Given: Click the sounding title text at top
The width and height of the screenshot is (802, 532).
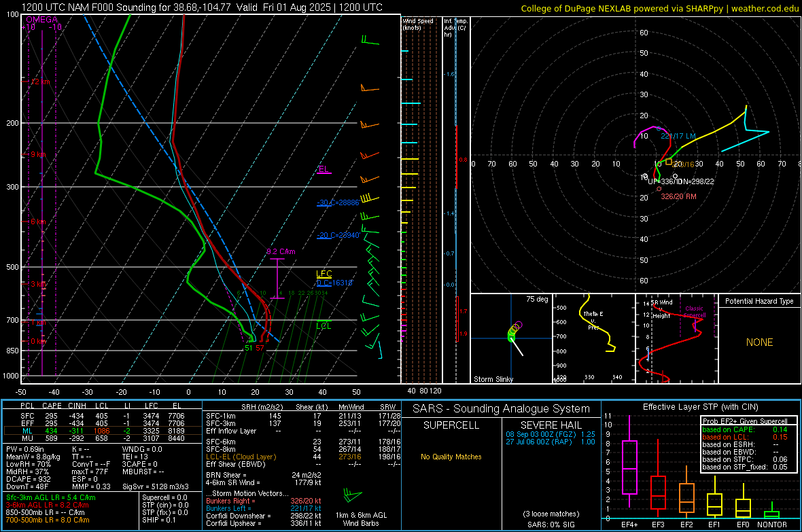Looking at the screenshot, I should pyautogui.click(x=202, y=7).
